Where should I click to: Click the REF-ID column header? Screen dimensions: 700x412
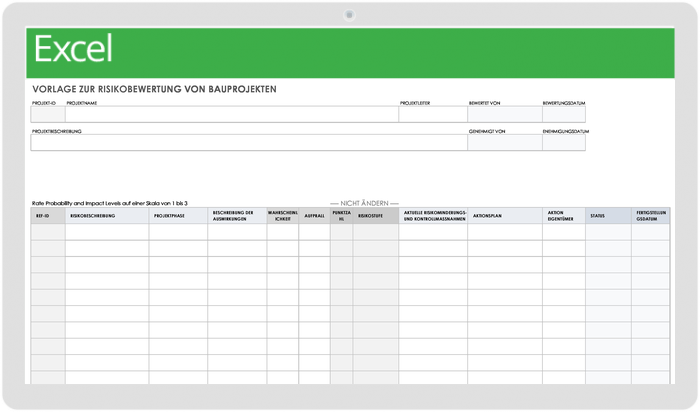pyautogui.click(x=48, y=216)
